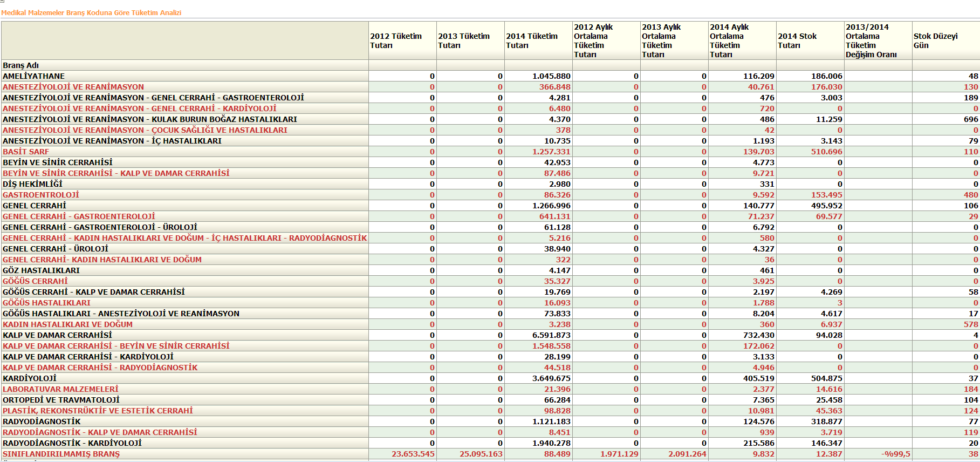Select the 696 stock level days value
The height and width of the screenshot is (462, 980).
971,119
